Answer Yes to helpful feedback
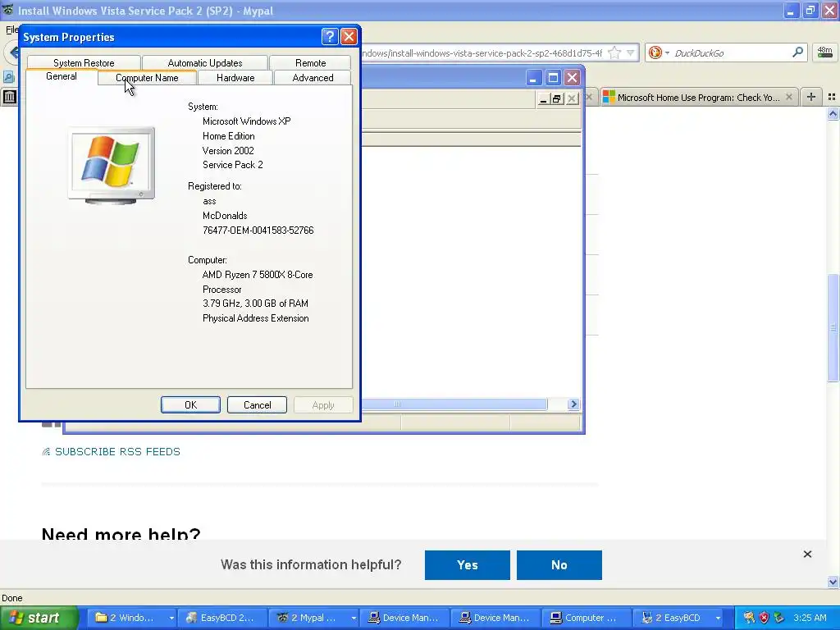This screenshot has width=840, height=630. point(467,565)
